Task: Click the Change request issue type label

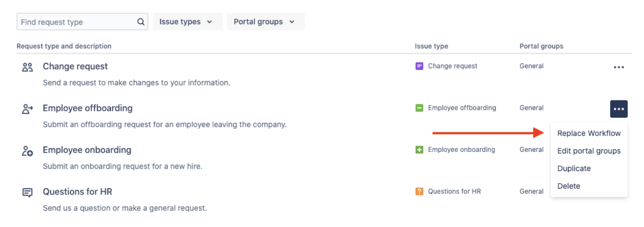Action: [453, 66]
